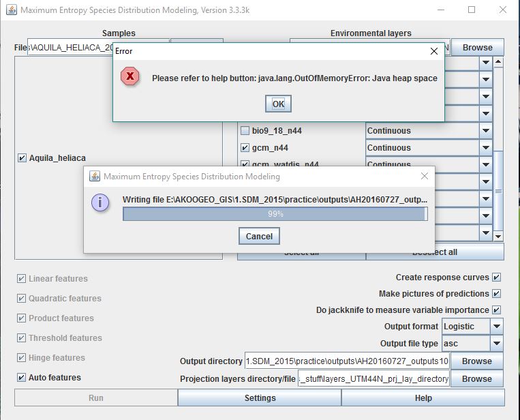Image resolution: width=520 pixels, height=420 pixels.
Task: Toggle the gcm_watdis_n44 layer checkbox
Action: [x=245, y=164]
